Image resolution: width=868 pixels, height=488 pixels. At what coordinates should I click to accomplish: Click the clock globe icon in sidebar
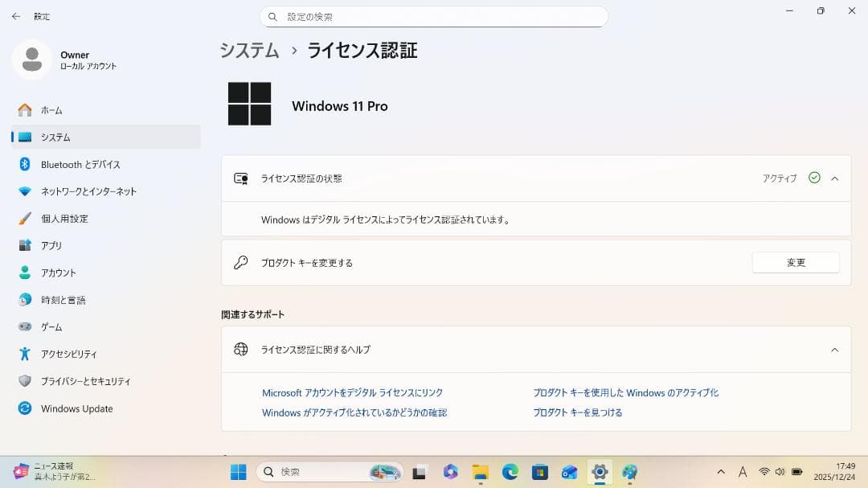tap(25, 300)
